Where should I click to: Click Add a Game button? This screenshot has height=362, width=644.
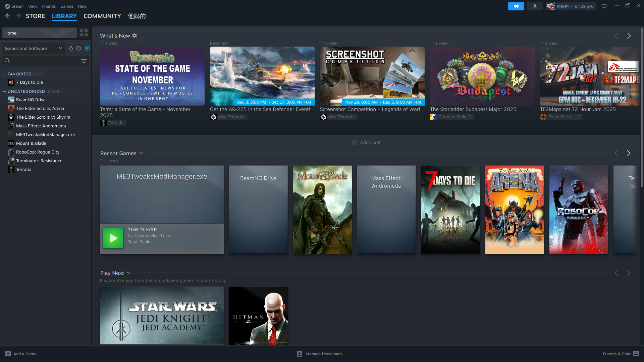click(21, 354)
